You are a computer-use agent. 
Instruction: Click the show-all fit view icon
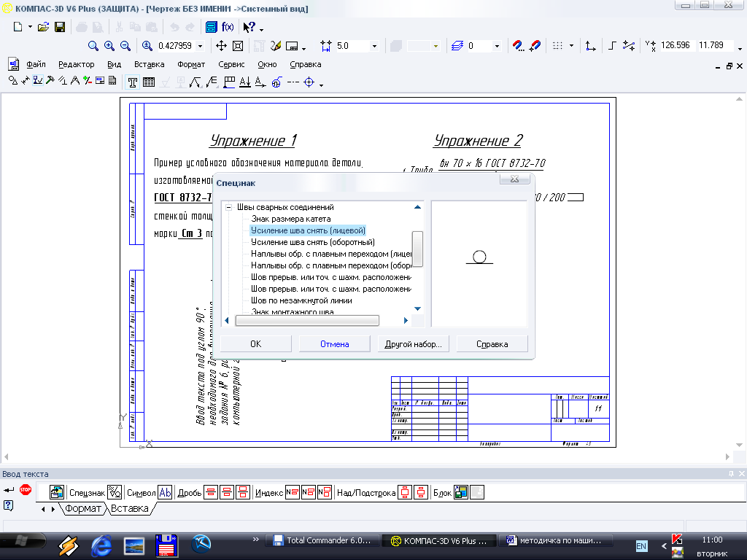click(238, 46)
